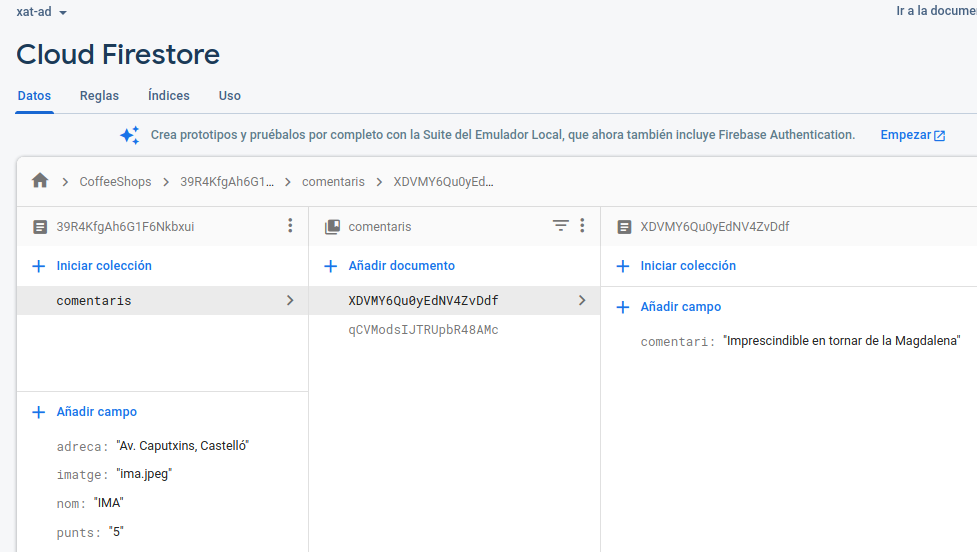Open the three-dot menu for document 39R4KfgAh6G1F6Nkbxui

pos(290,226)
